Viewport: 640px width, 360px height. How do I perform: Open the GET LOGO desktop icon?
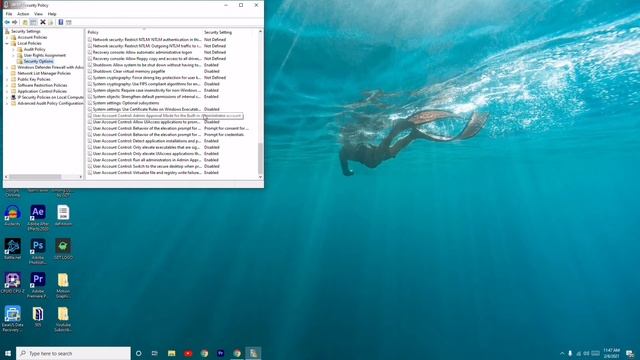[63, 249]
